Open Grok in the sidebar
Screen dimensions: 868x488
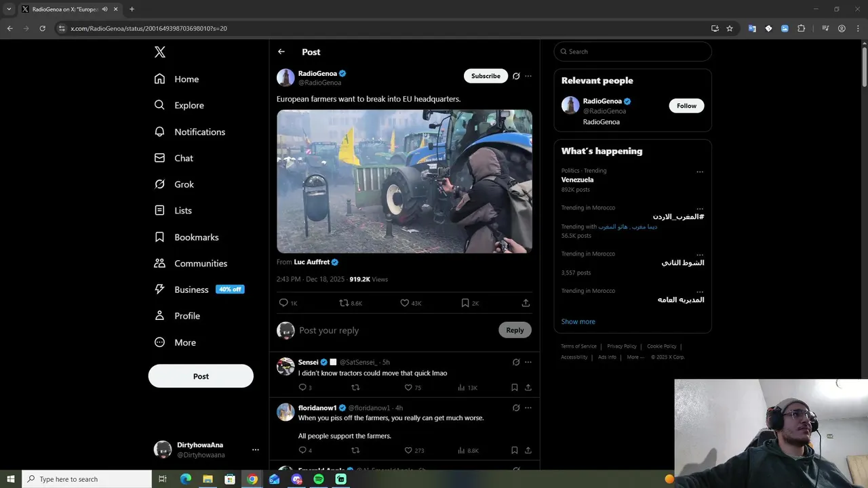point(174,184)
